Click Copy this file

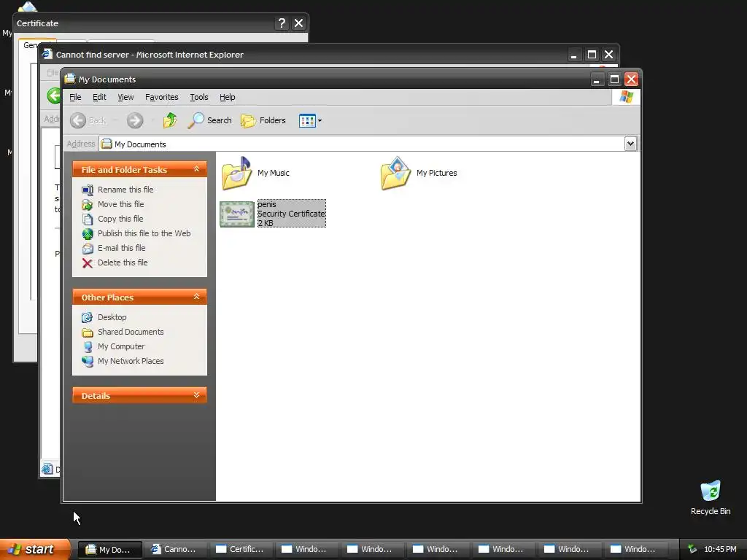pyautogui.click(x=120, y=219)
